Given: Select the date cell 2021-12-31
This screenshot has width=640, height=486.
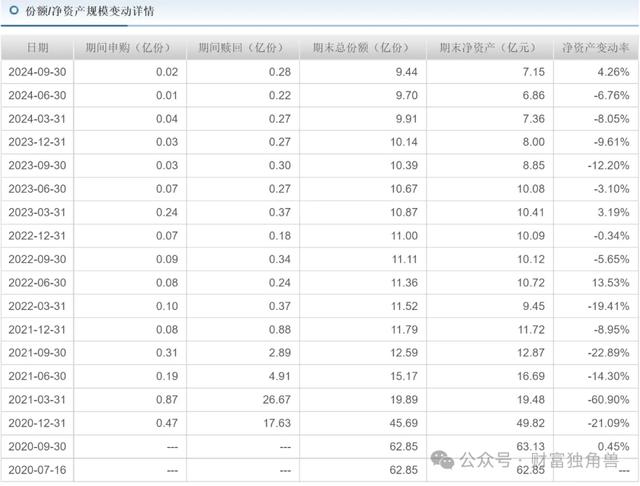Looking at the screenshot, I should [37, 329].
